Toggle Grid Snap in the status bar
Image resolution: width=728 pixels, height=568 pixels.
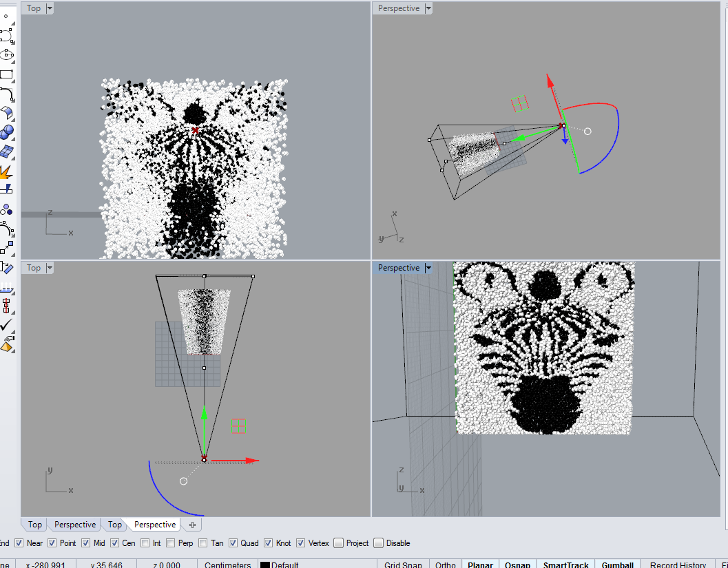click(x=403, y=565)
